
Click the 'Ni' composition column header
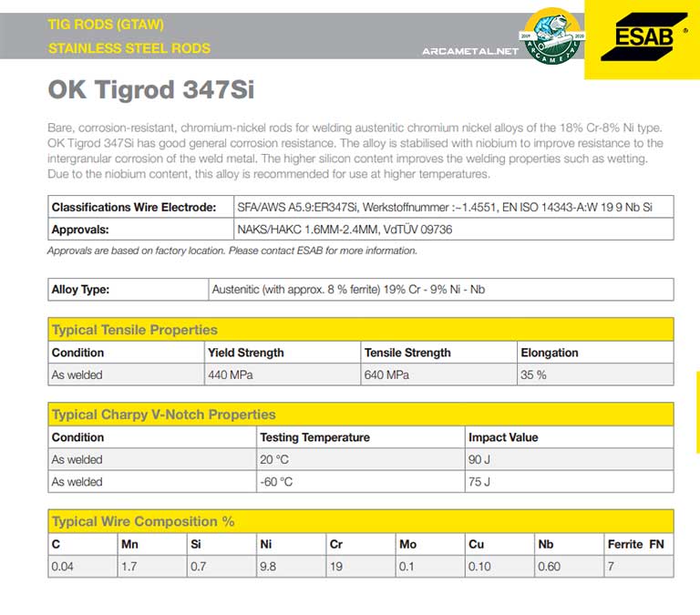tap(265, 545)
